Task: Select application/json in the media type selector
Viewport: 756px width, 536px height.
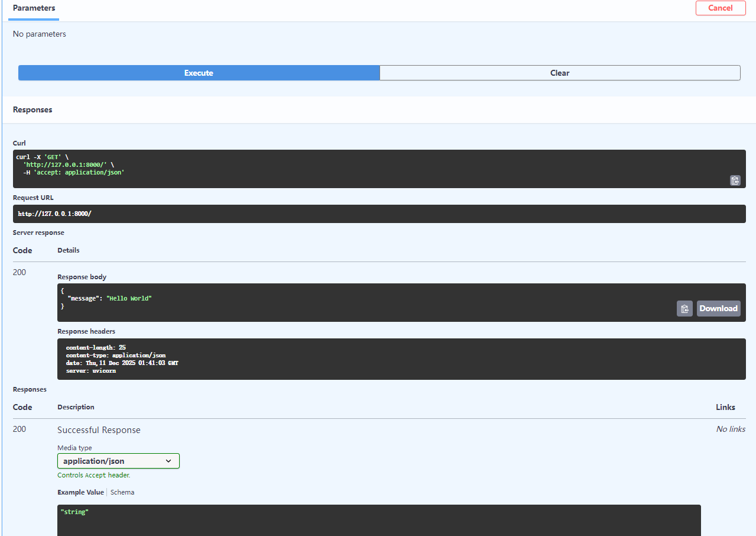Action: point(118,460)
